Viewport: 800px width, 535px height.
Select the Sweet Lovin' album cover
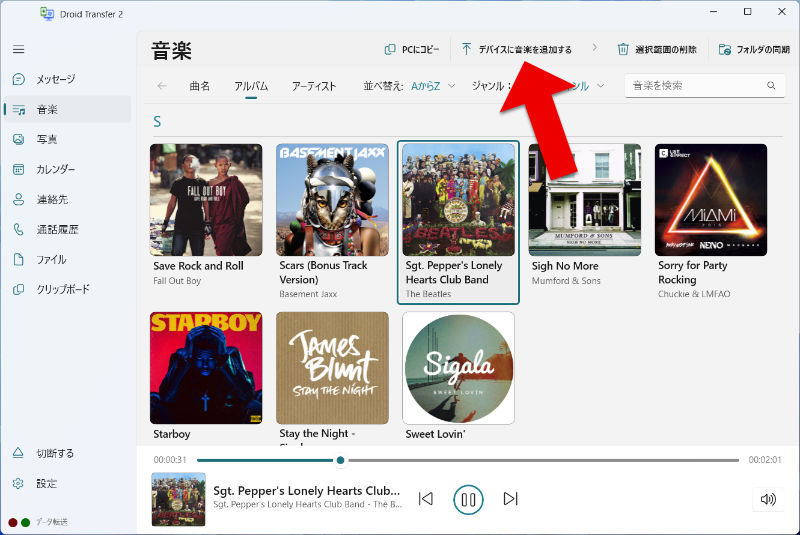click(x=458, y=368)
